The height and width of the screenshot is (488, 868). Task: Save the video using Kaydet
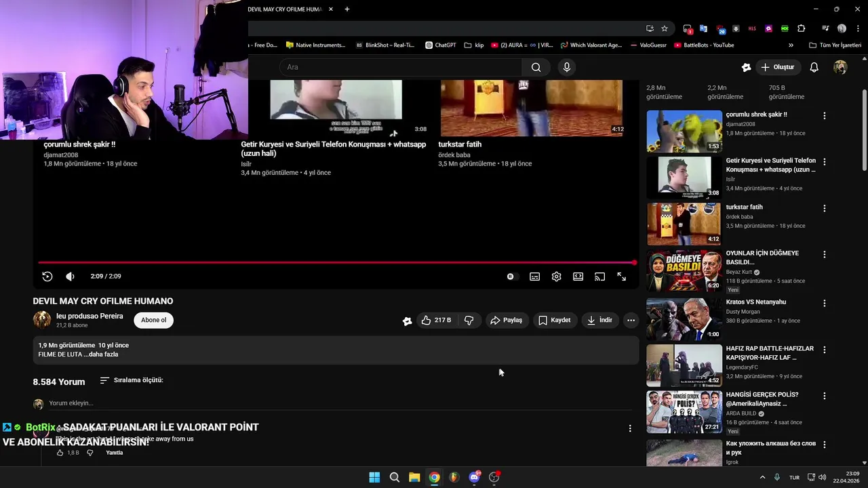(554, 320)
